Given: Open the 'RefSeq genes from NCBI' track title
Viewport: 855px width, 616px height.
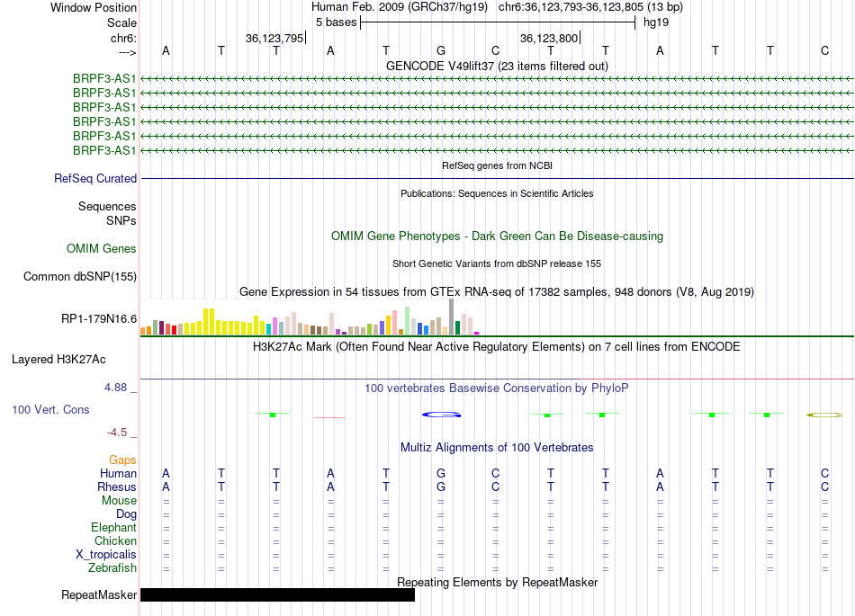Looking at the screenshot, I should pos(497,165).
